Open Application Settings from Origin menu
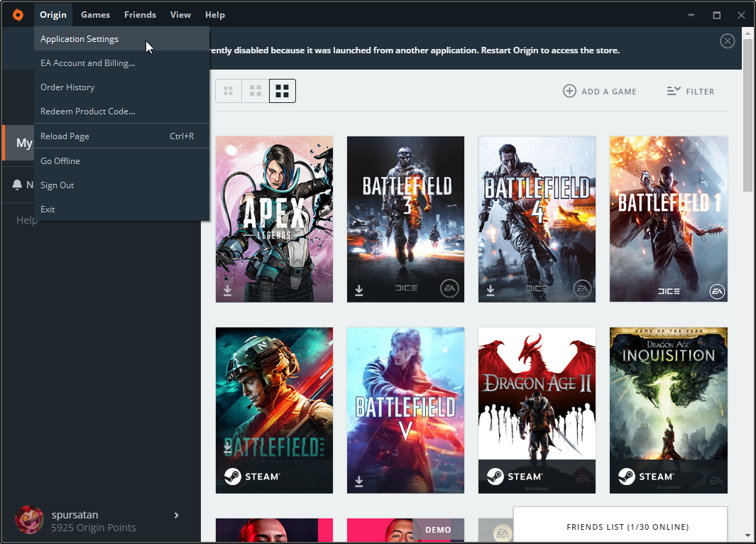Screen dimensions: 756x544 click(121, 38)
